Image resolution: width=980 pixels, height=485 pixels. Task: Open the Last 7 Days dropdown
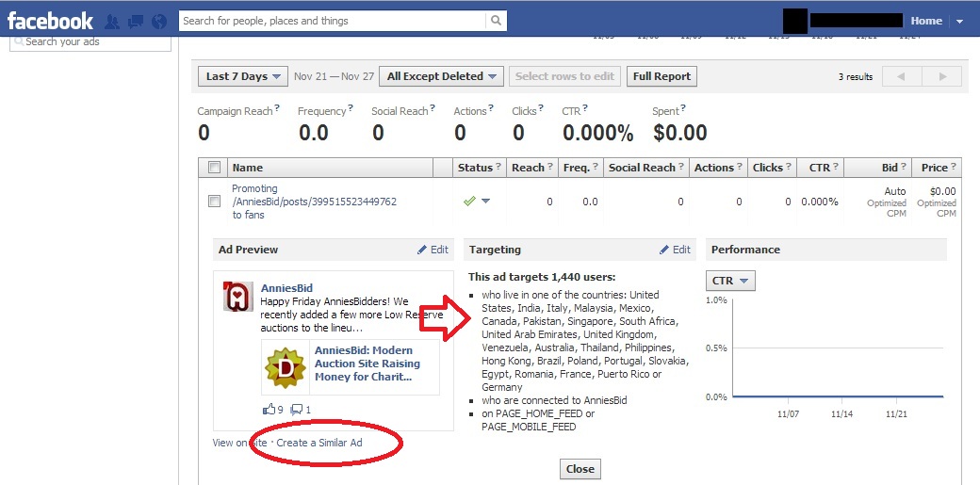(x=242, y=76)
